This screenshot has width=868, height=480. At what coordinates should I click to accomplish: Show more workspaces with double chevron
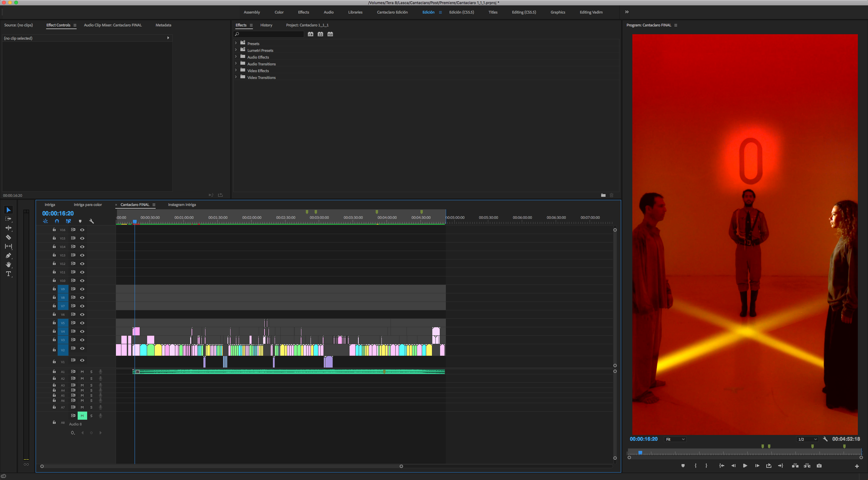click(x=627, y=12)
